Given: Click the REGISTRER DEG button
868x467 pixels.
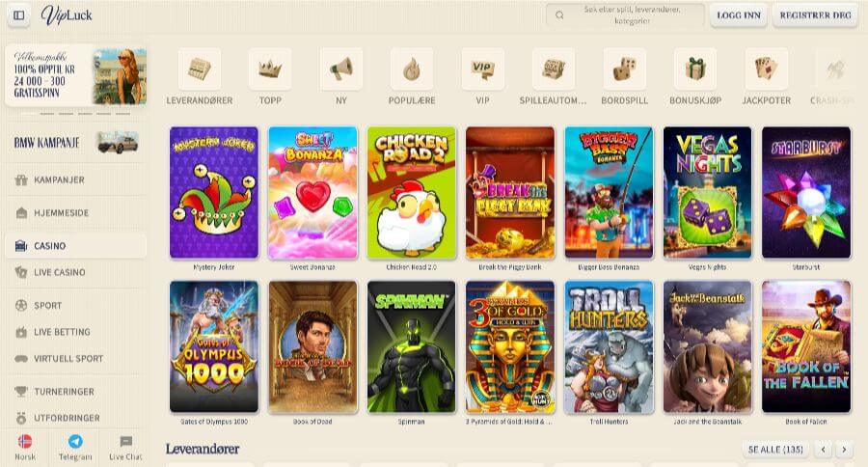Looking at the screenshot, I should pos(815,15).
